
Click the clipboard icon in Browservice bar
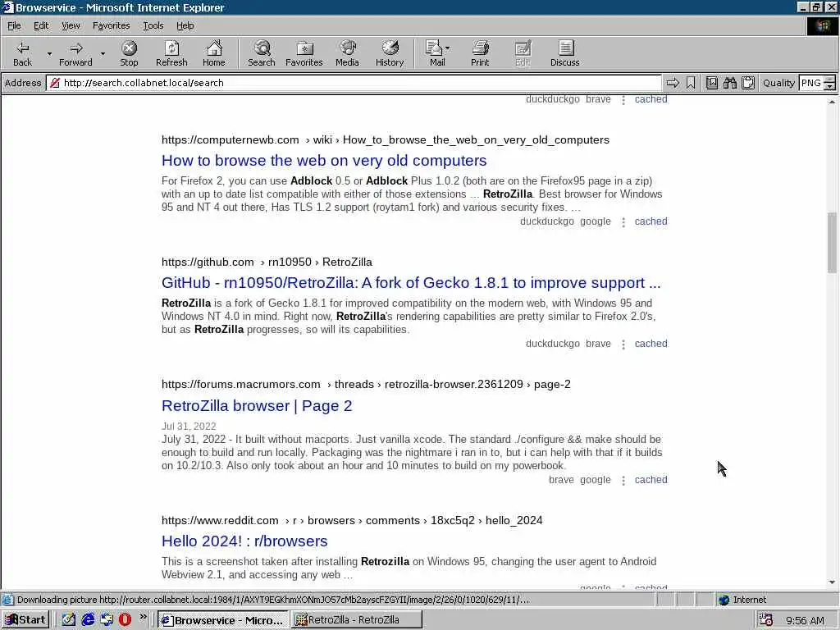coord(748,83)
